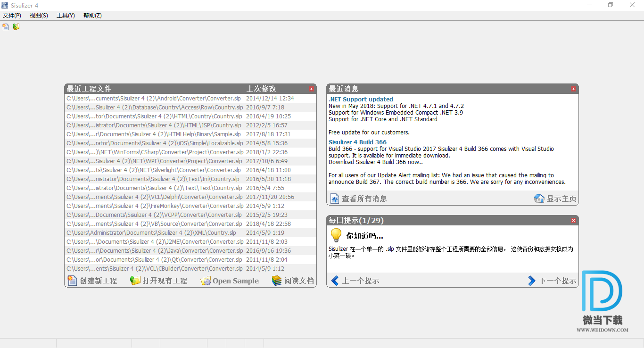Screen dimensions: 644x348
Task: Minimize the Sisulizer 4 window
Action: click(589, 5)
